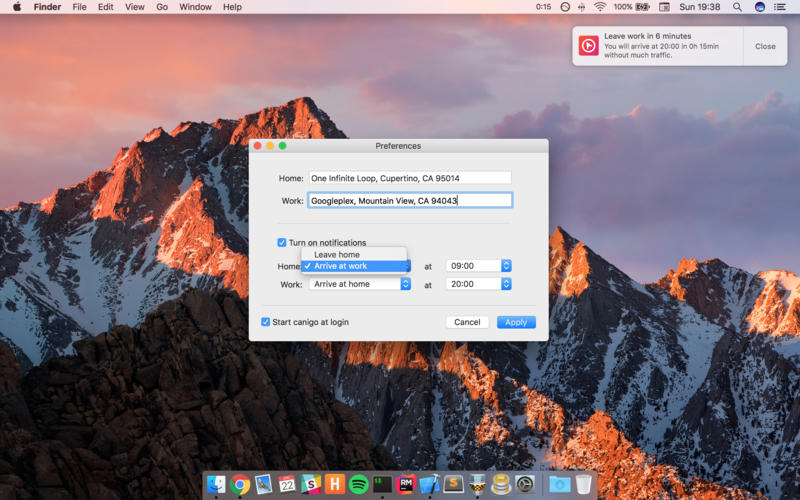Open the Trash in the dock

coord(583,484)
